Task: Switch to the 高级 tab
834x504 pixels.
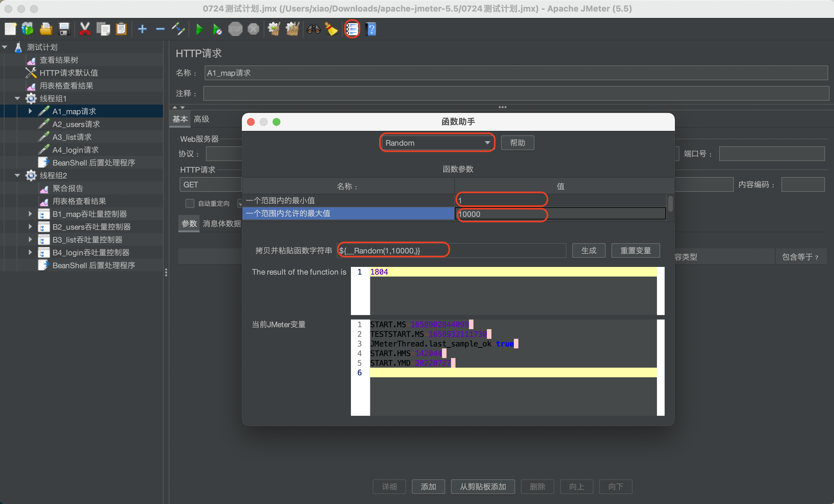Action: [x=201, y=119]
